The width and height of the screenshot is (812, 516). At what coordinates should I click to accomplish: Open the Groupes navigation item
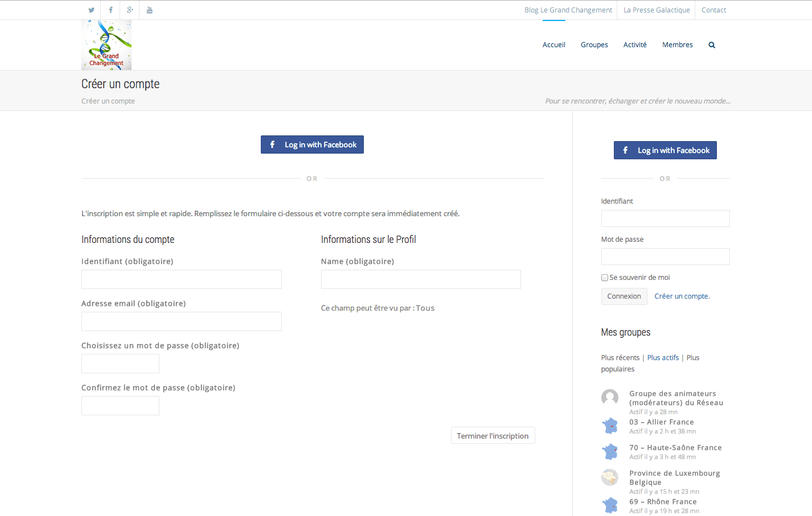(x=594, y=45)
